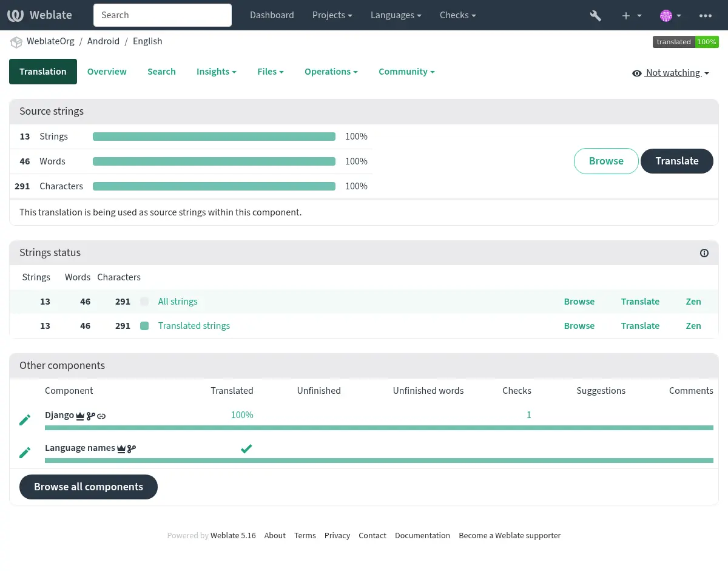
Task: Click the Browse all components button
Action: click(x=89, y=487)
